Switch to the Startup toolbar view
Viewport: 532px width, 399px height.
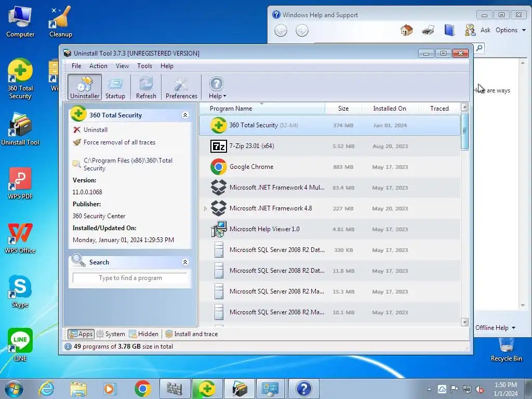[x=115, y=87]
